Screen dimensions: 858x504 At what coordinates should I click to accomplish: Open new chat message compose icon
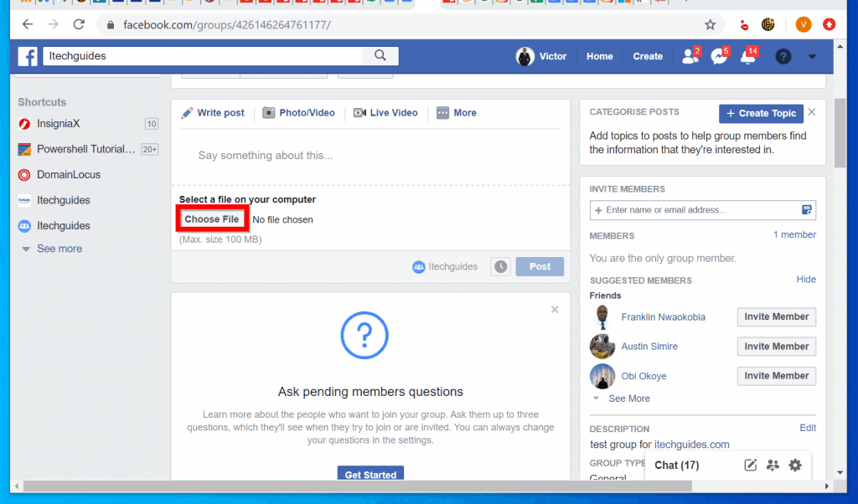click(750, 465)
